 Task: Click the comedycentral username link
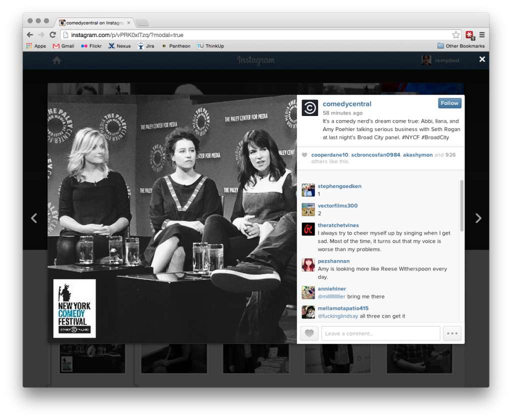point(347,104)
